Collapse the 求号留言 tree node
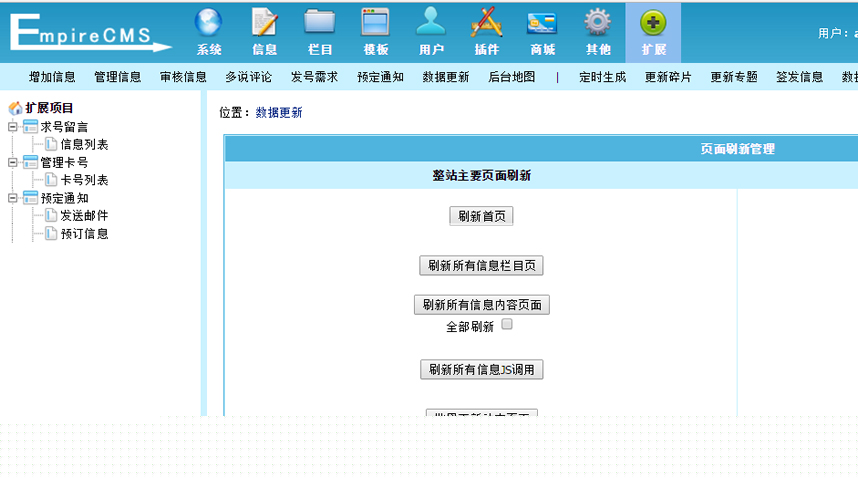Screen dimensions: 858x478 pos(13,127)
